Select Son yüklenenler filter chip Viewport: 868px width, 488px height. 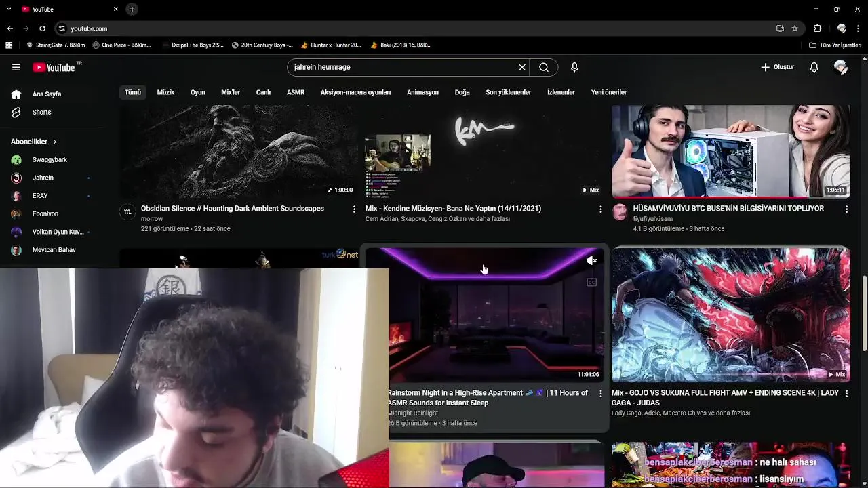tap(508, 92)
